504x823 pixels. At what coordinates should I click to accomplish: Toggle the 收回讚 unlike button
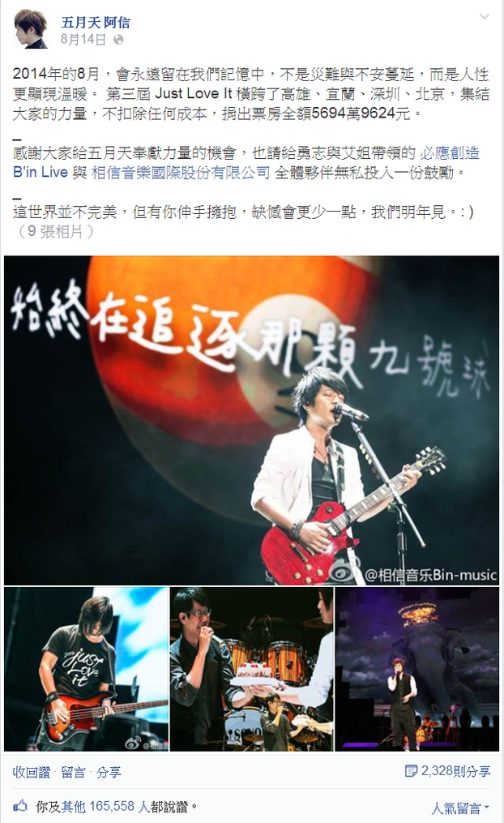[32, 772]
